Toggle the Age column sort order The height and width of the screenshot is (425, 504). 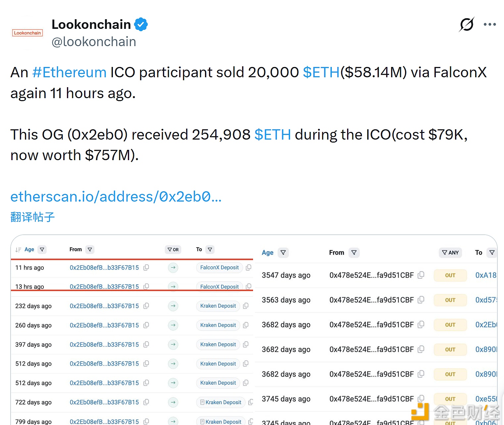tap(19, 250)
